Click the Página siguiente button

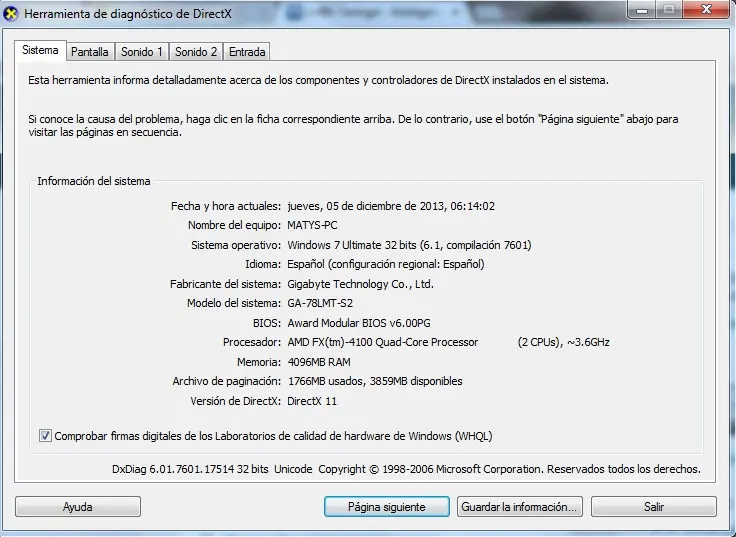pos(387,506)
